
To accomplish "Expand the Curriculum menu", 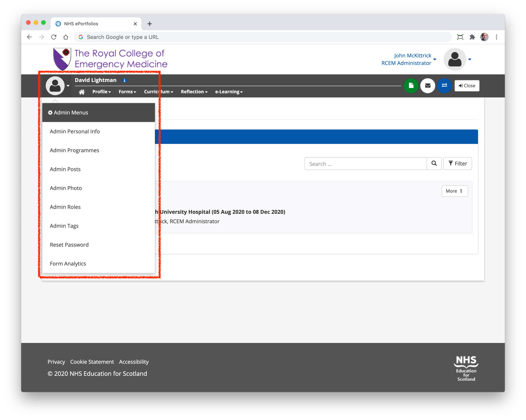I will 159,92.
